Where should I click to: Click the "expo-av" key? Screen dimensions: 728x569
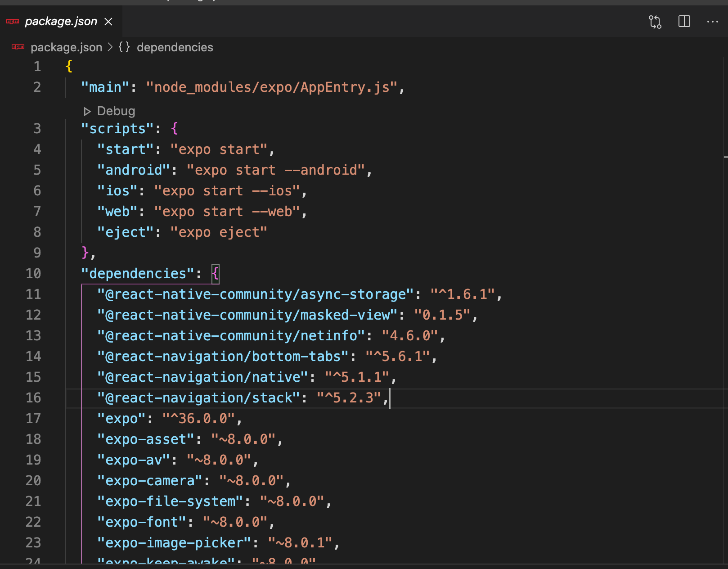click(134, 460)
